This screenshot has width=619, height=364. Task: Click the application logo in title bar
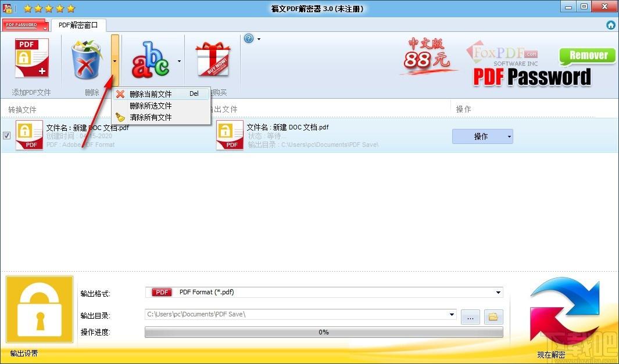pos(7,8)
